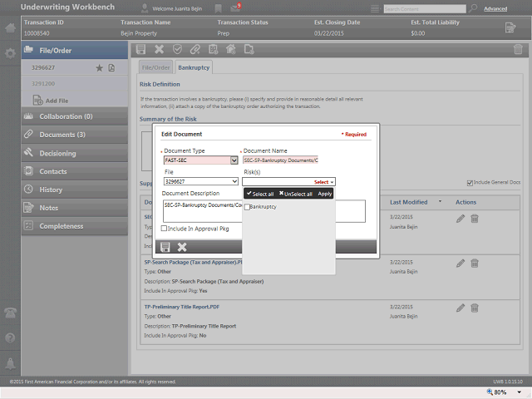Image resolution: width=532 pixels, height=399 pixels.
Task: Cancel the Edit Document dialog with X
Action: point(182,247)
